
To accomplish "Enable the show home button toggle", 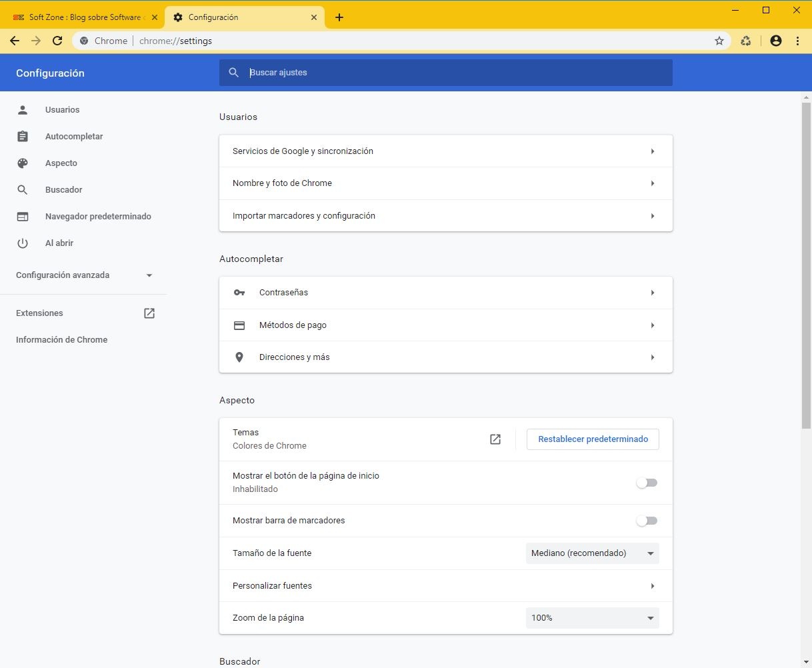I will click(647, 483).
